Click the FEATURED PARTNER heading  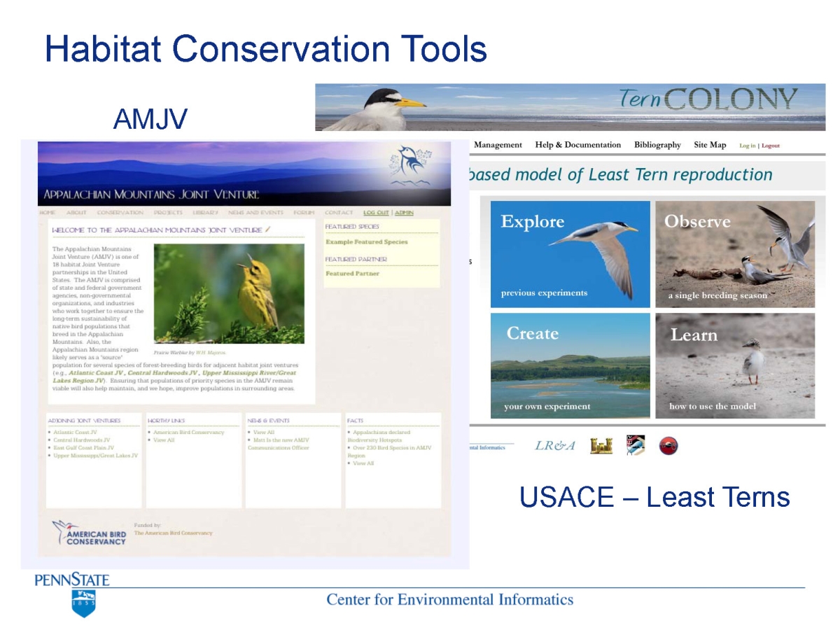pyautogui.click(x=356, y=259)
